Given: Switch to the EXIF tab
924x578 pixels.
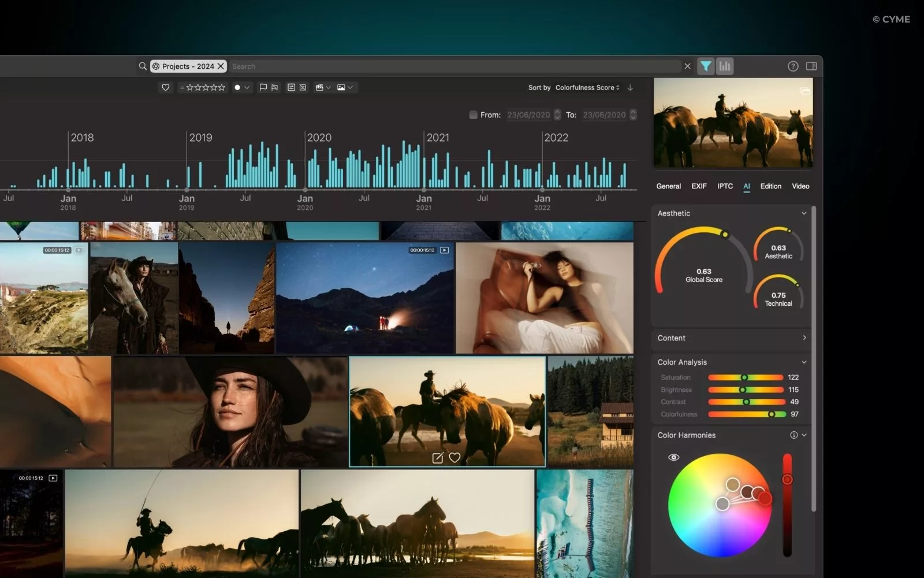Looking at the screenshot, I should 699,186.
